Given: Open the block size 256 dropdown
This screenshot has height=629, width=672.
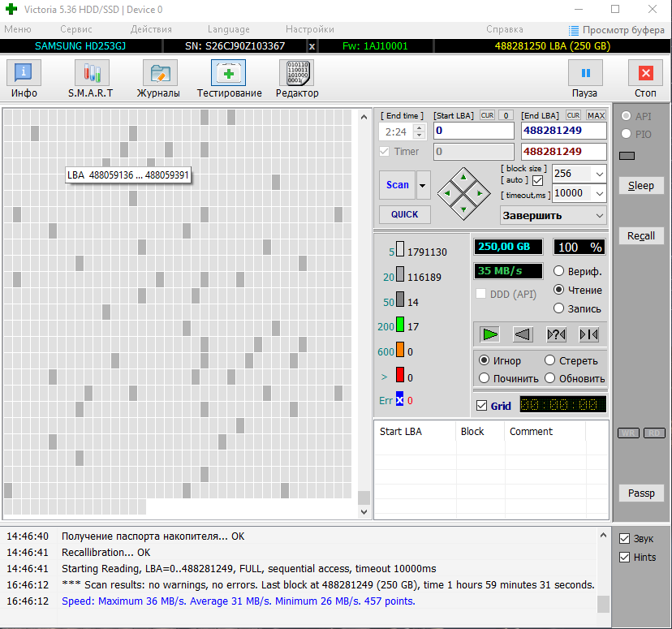Looking at the screenshot, I should click(600, 174).
